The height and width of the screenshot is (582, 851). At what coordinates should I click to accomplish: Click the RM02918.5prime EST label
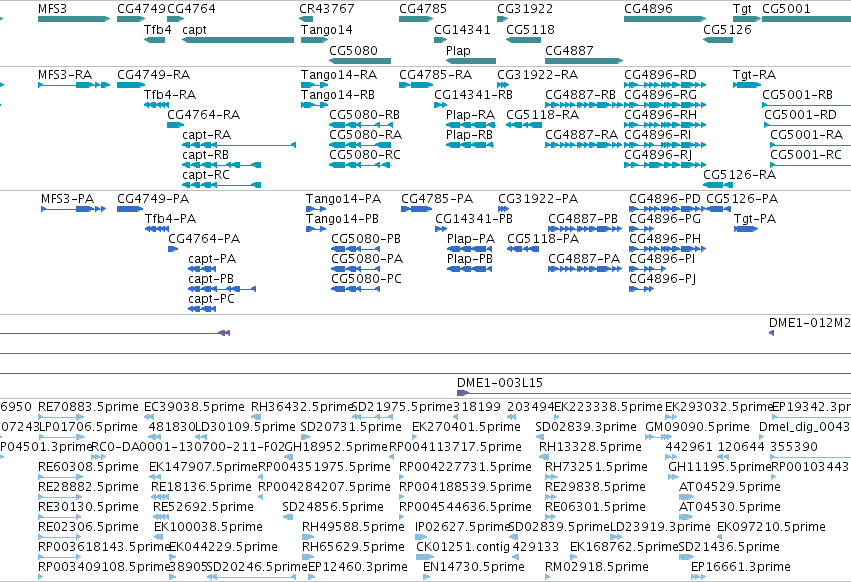[x=597, y=567]
